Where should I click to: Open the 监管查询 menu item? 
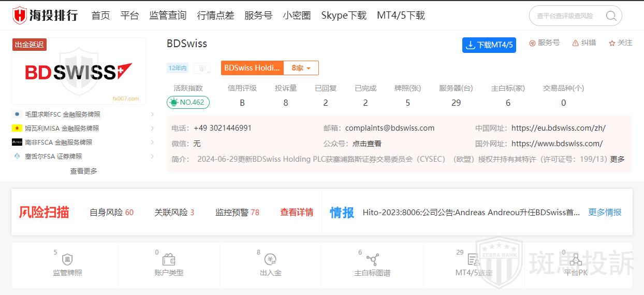tap(168, 16)
